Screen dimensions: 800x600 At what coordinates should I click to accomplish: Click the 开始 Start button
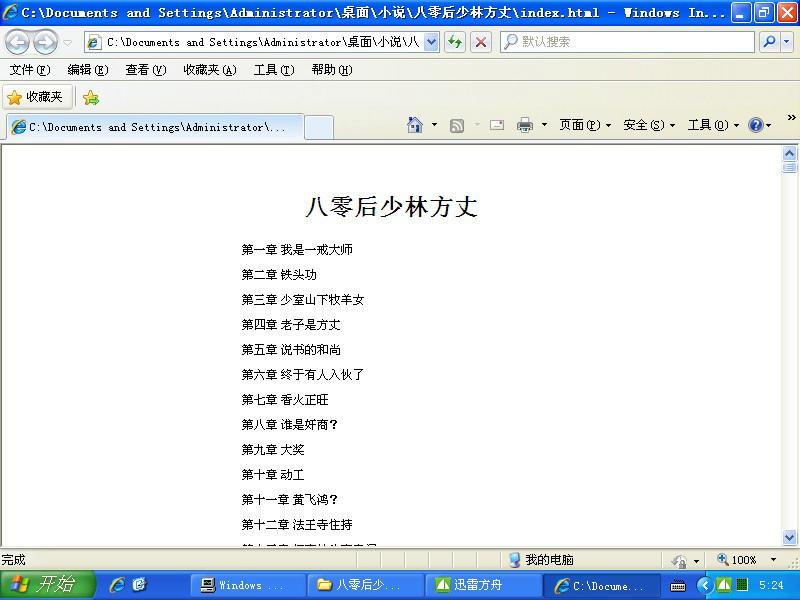tap(47, 585)
